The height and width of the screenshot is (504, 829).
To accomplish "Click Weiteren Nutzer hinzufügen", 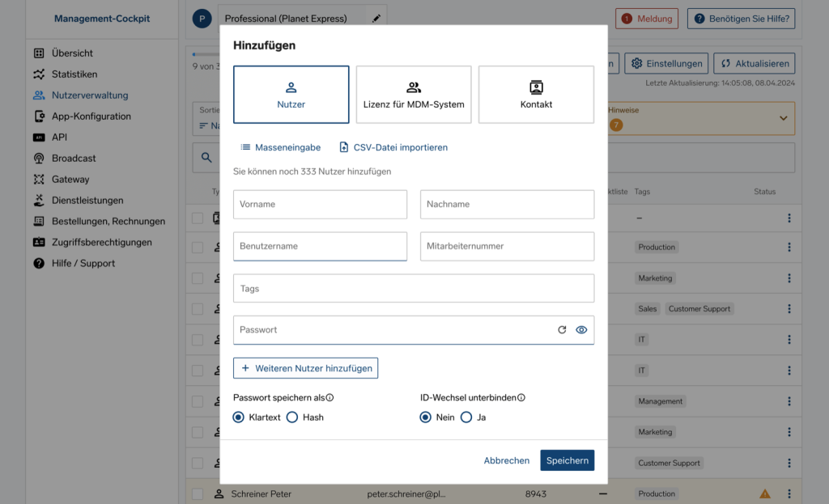I will click(x=305, y=367).
